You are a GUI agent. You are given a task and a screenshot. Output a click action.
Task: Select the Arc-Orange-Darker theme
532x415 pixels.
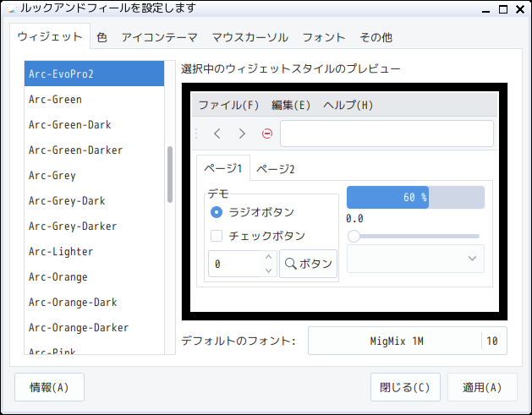95,328
